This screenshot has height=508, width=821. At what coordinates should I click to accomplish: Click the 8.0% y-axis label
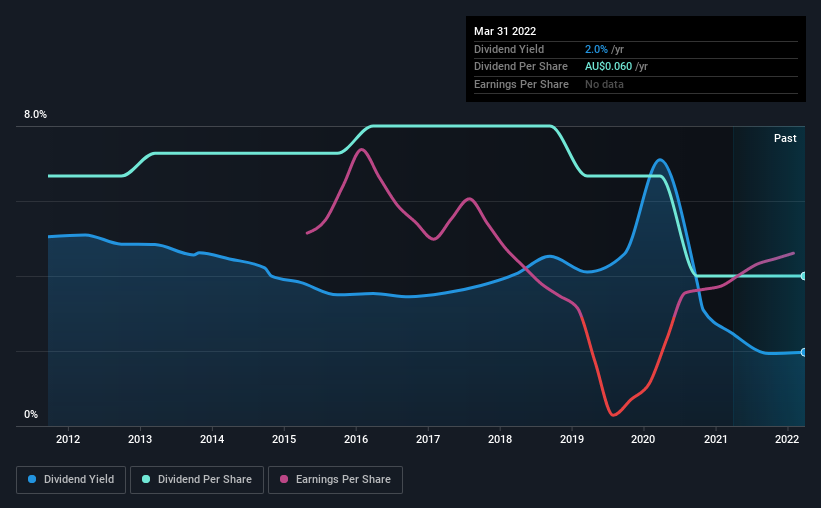pos(35,114)
